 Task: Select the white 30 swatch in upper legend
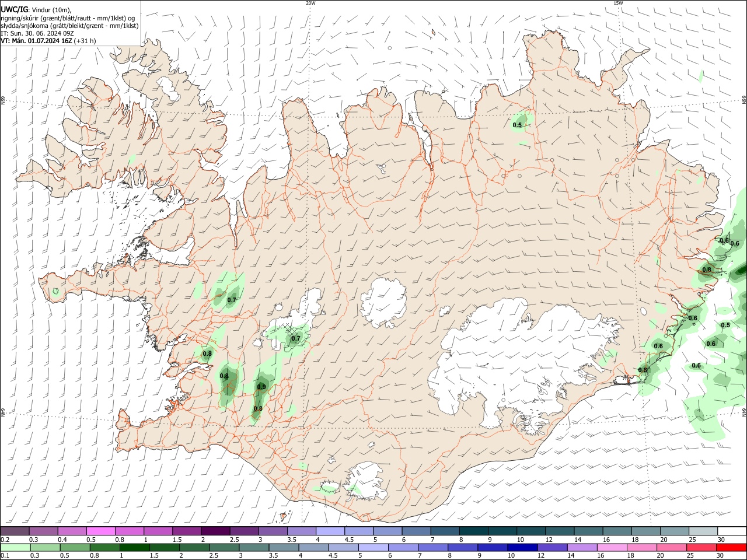(732, 531)
